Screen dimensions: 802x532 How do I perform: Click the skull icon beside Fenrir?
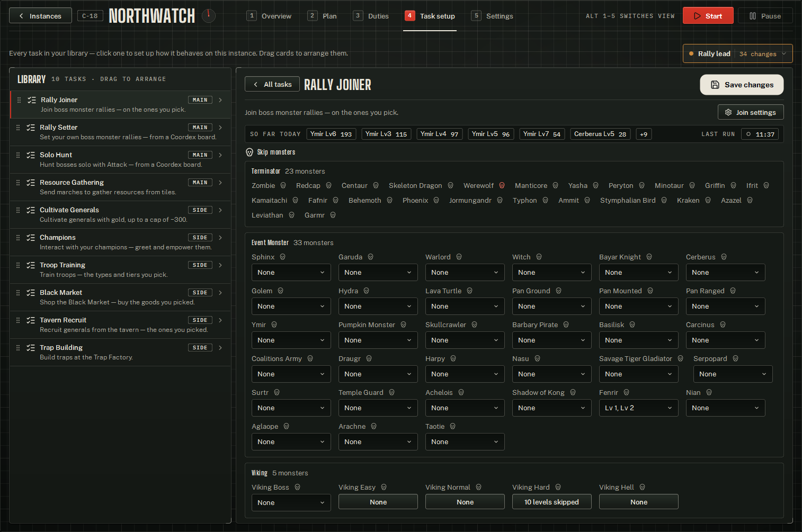pyautogui.click(x=627, y=393)
